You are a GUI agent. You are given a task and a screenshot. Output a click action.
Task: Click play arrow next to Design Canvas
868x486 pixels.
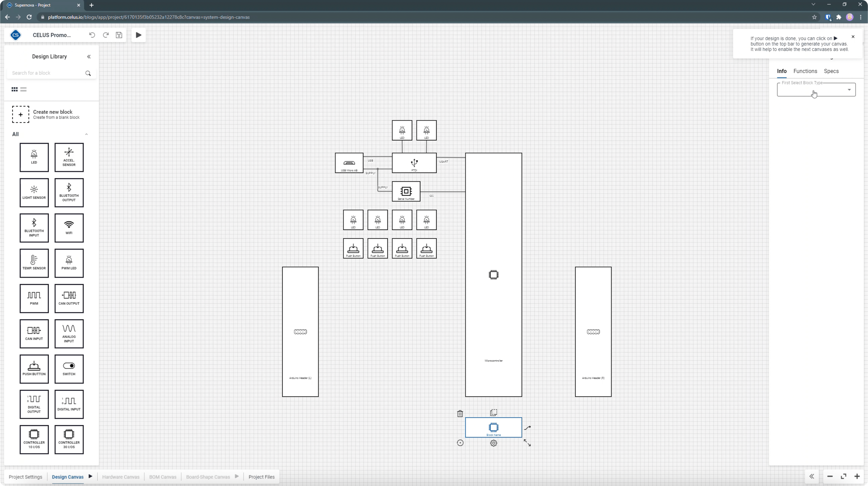click(90, 477)
